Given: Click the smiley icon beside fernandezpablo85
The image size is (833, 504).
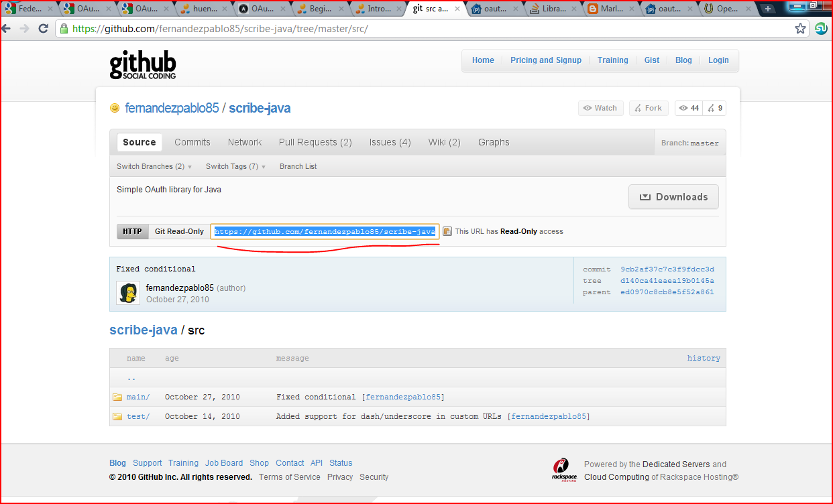Looking at the screenshot, I should (115, 108).
